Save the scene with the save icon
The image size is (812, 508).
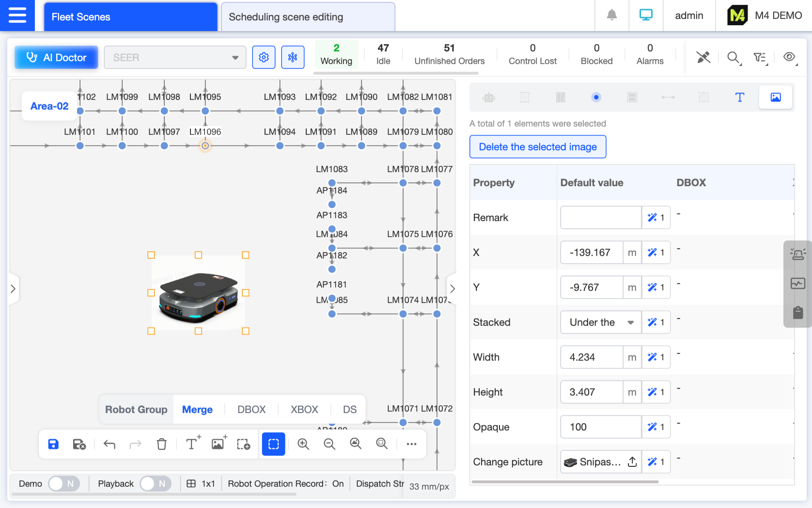(x=53, y=444)
